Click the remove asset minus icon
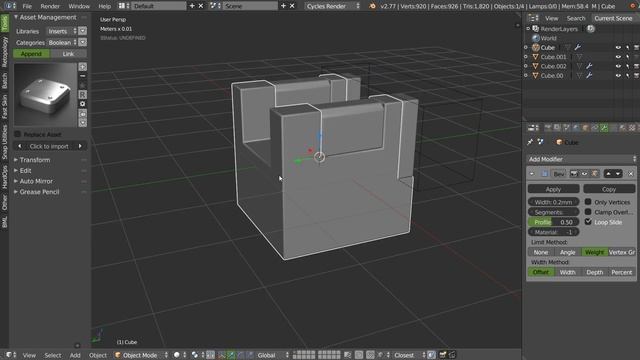The width and height of the screenshot is (640, 360). [82, 76]
